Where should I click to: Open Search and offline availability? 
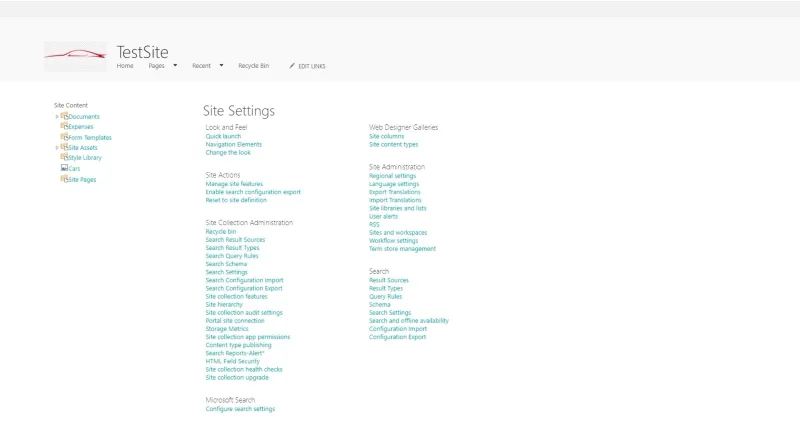click(409, 321)
